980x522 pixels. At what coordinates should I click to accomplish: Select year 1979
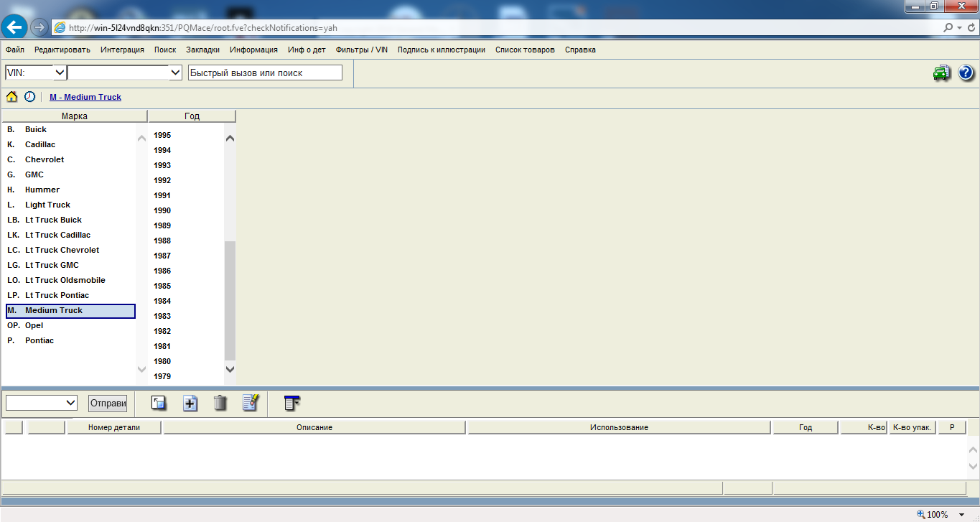[x=162, y=376]
